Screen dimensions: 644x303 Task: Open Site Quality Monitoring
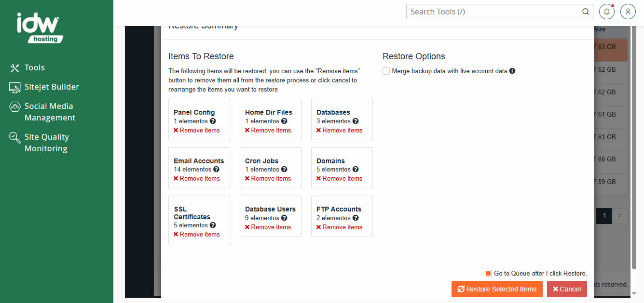pos(46,143)
